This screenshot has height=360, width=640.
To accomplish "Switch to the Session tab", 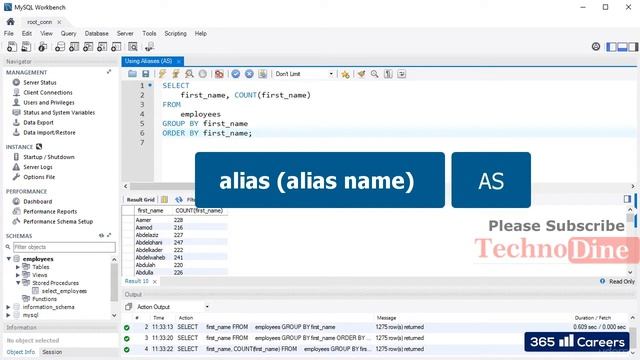I will click(52, 352).
